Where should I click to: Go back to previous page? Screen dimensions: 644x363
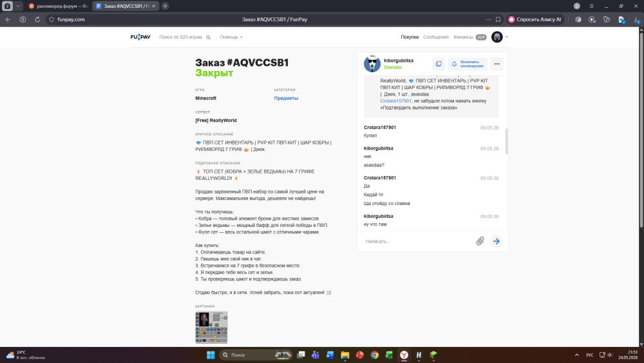tap(8, 19)
